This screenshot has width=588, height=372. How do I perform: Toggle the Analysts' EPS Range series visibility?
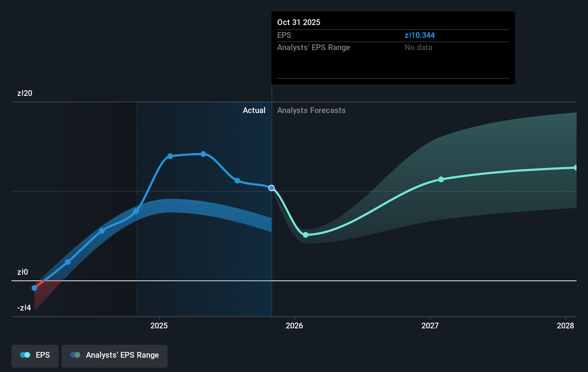(114, 356)
